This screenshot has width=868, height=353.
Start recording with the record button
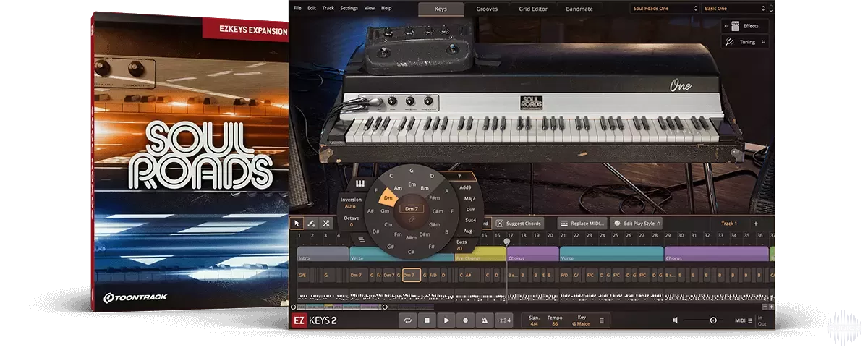coord(466,320)
